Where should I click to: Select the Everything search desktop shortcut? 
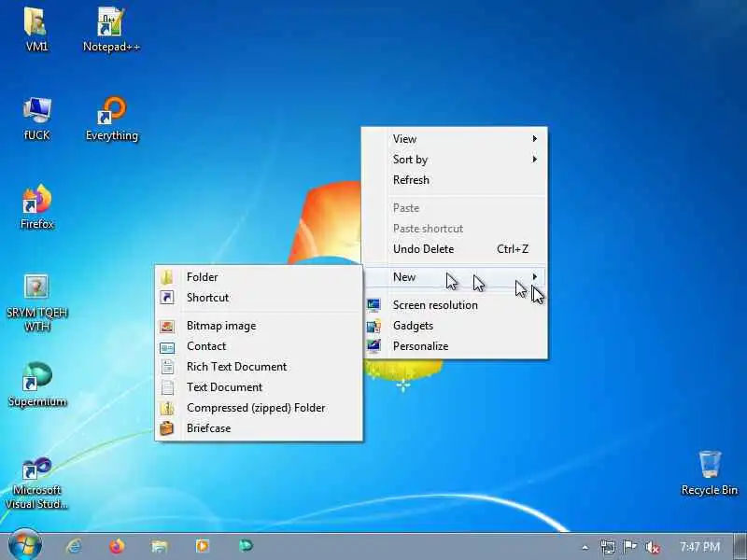click(x=112, y=119)
